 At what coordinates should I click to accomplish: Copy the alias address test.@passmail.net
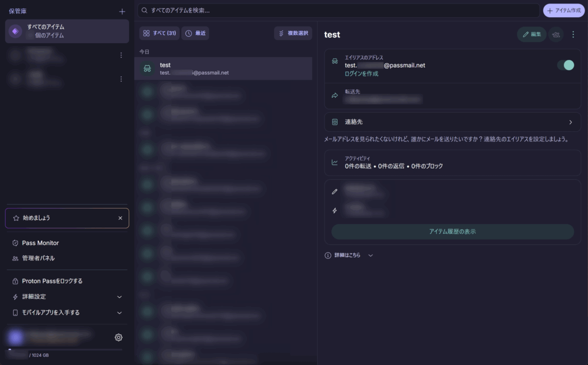point(385,66)
